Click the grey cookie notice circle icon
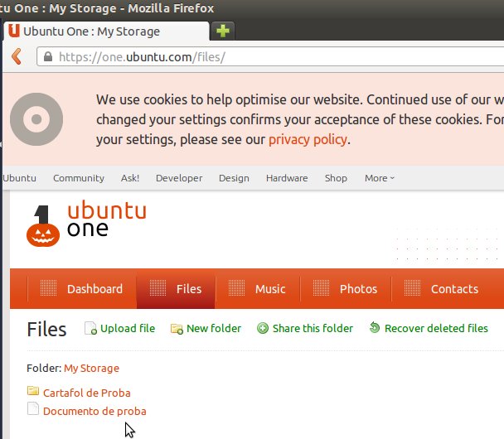 tap(36, 119)
